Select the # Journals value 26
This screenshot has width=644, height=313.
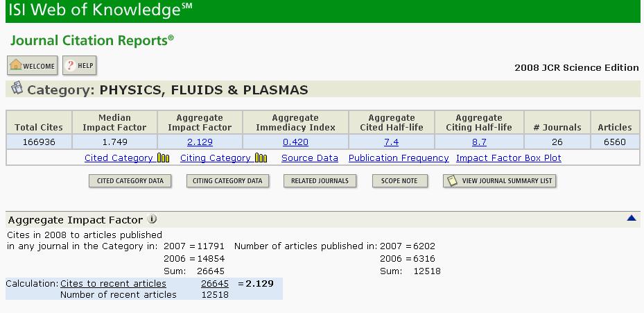point(557,142)
